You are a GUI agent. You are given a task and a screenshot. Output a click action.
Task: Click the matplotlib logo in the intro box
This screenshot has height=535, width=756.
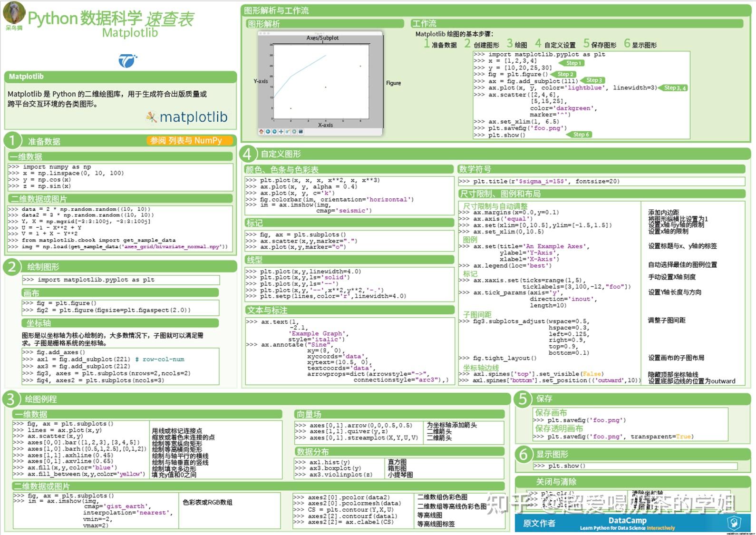(x=187, y=117)
